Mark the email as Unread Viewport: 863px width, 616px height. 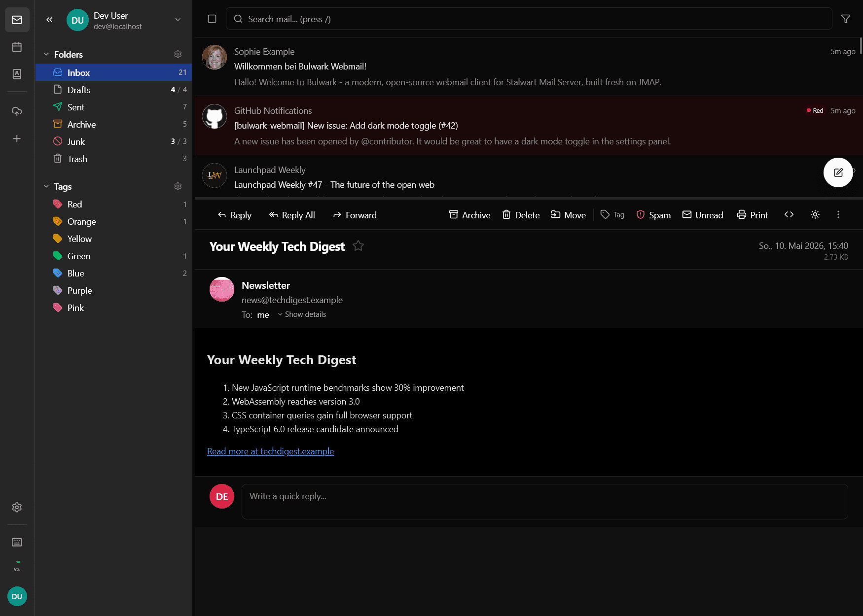pyautogui.click(x=703, y=215)
